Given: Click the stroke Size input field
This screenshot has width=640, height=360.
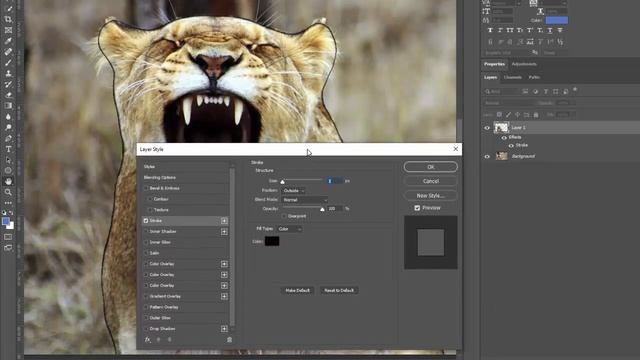Looking at the screenshot, I should (334, 181).
